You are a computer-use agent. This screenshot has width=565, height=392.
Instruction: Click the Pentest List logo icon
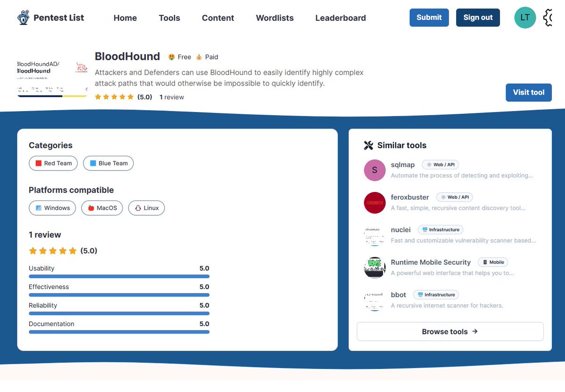pyautogui.click(x=23, y=18)
